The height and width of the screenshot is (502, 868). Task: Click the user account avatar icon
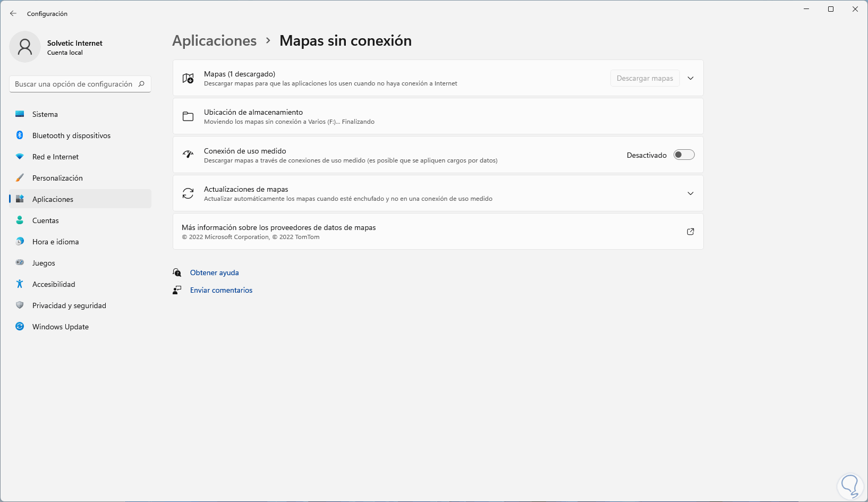click(x=25, y=47)
